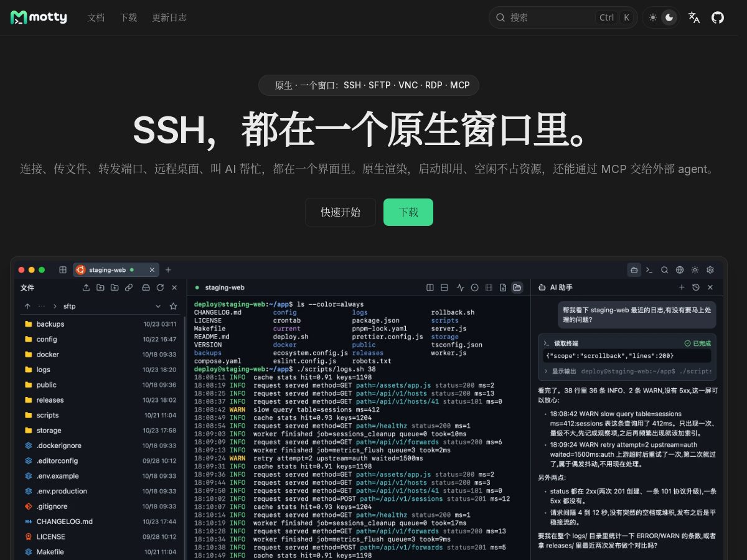The image size is (747, 560).
Task: Expand the 显示输出 output row
Action: (x=627, y=371)
